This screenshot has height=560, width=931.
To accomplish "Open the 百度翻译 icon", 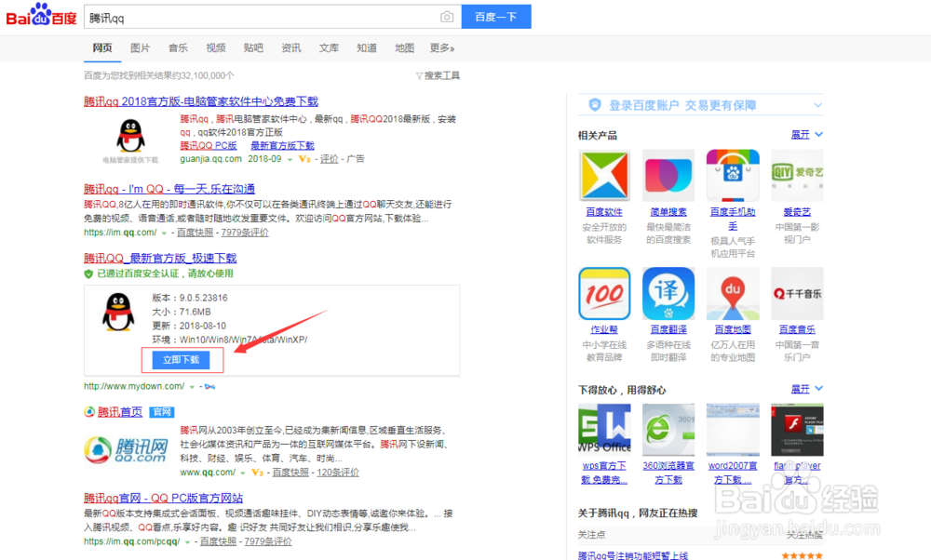I will pyautogui.click(x=668, y=293).
